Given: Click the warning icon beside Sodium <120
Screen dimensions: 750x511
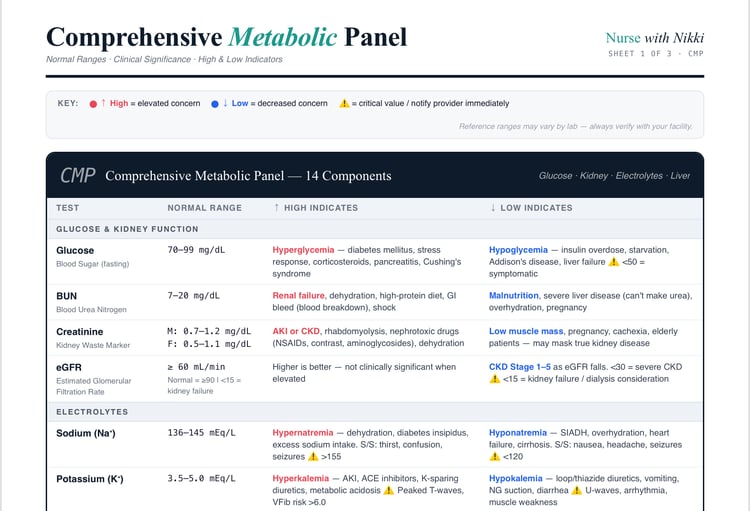Looking at the screenshot, I should (x=495, y=456).
